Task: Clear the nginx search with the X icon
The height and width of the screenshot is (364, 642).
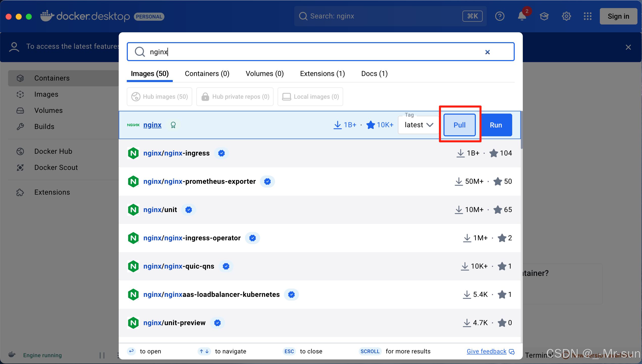Action: tap(487, 52)
